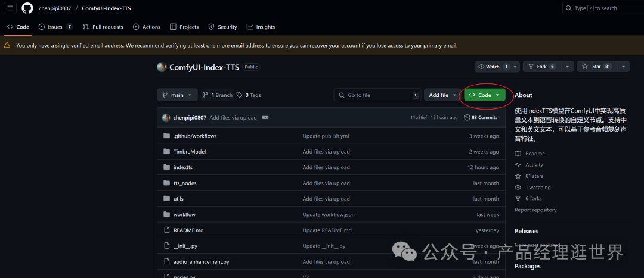
Task: Open the hamburger navigation menu
Action: pyautogui.click(x=10, y=8)
